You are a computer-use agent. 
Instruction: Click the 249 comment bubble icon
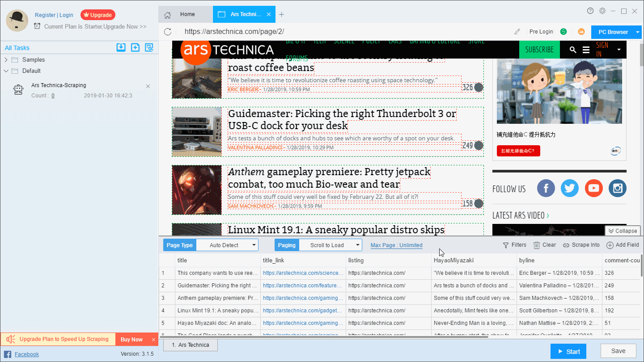coord(479,145)
